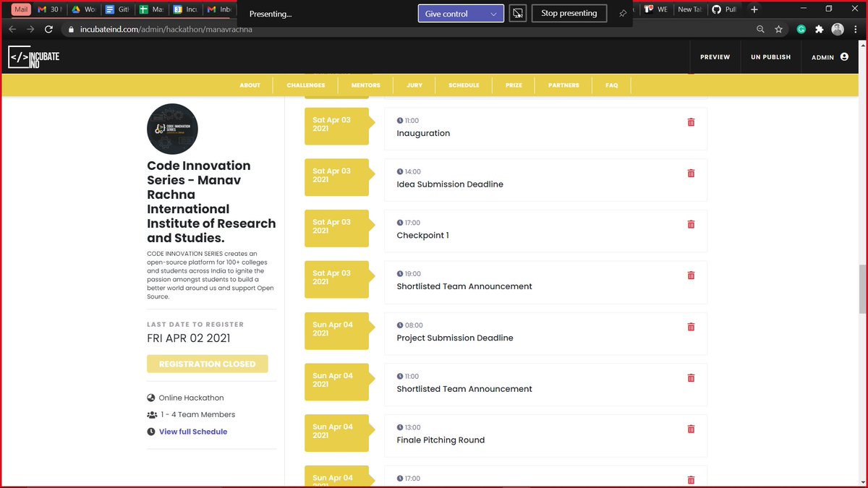Switch to the New Tab browser tab
868x488 pixels.
pos(689,9)
